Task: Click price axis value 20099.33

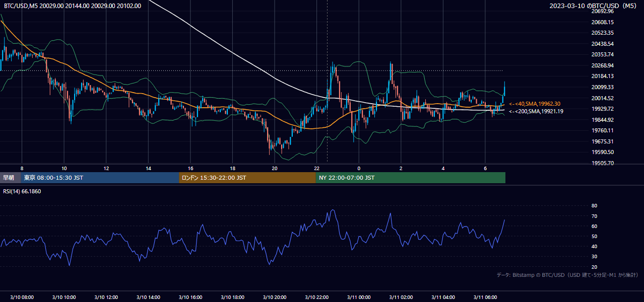Action: (603, 87)
